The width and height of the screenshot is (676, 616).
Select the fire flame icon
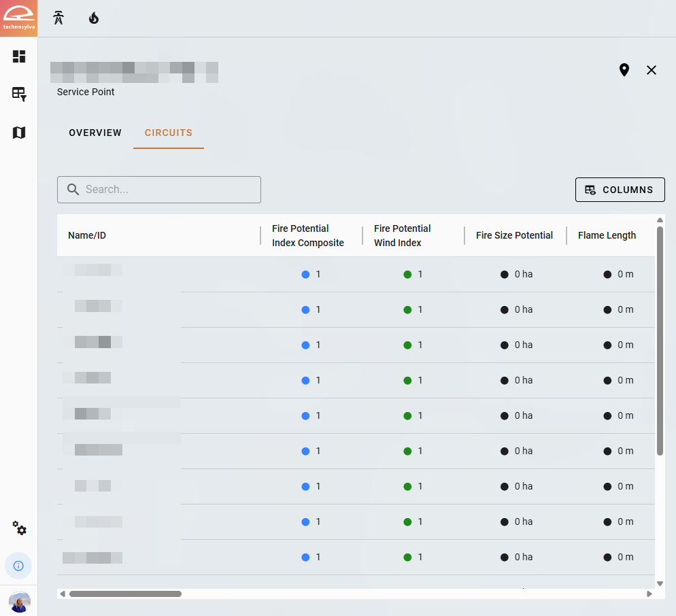pos(94,18)
